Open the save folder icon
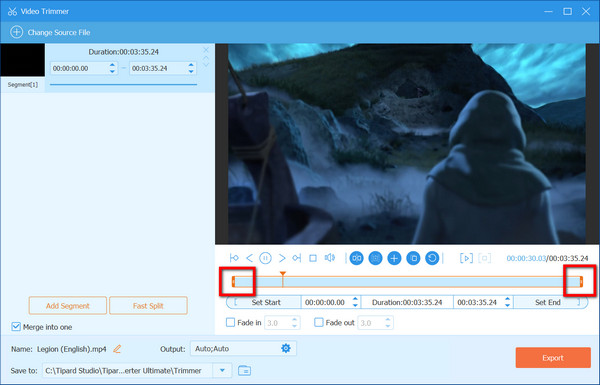 tap(245, 370)
